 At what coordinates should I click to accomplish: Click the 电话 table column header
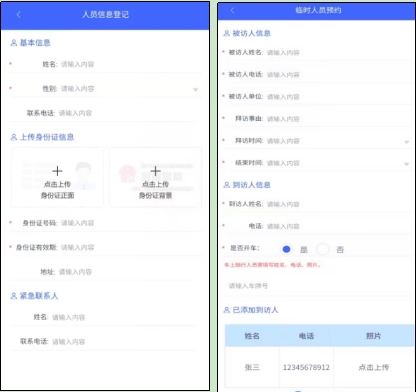(306, 336)
